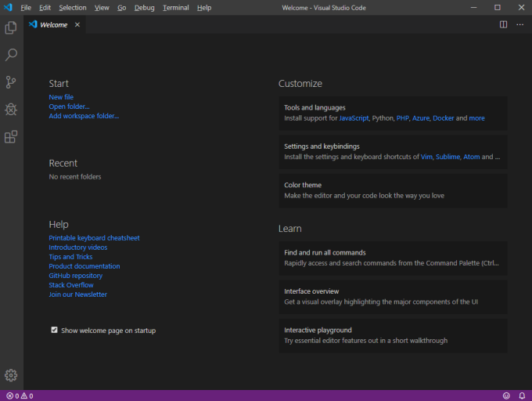Screen dimensions: 532x401
Task: Uncheck Show welcome page on startup
Action: click(54, 330)
